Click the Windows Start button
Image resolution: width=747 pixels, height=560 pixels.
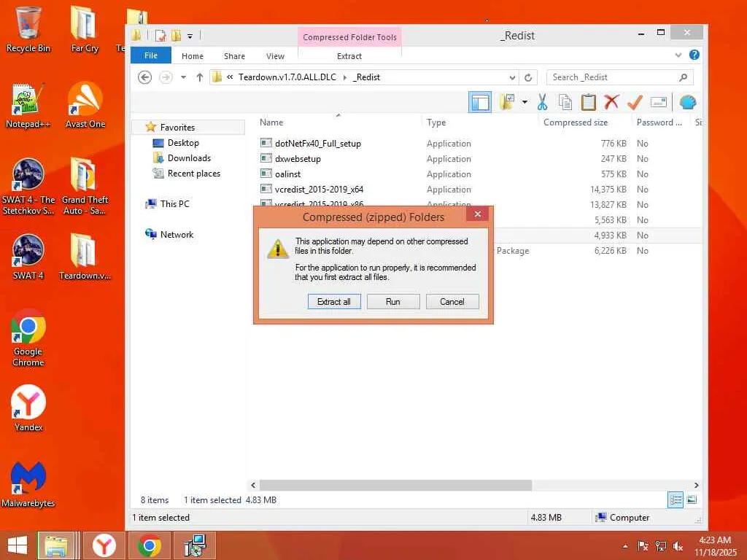(18, 545)
